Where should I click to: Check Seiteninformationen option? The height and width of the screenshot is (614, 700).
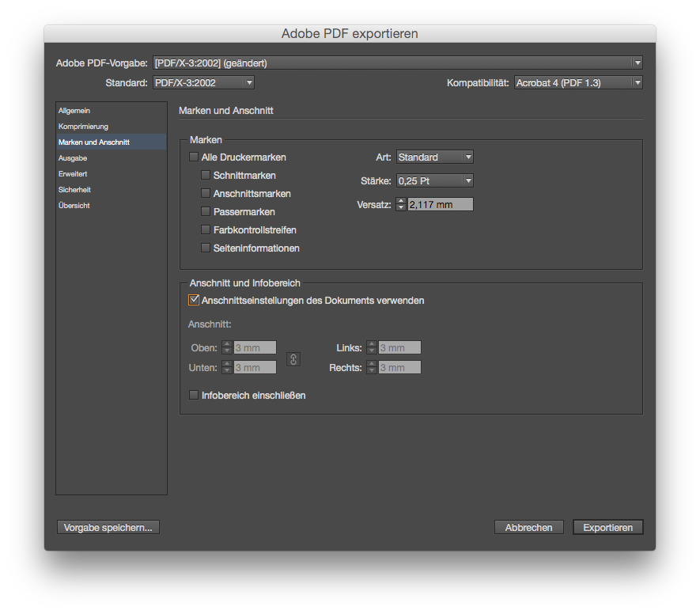206,248
